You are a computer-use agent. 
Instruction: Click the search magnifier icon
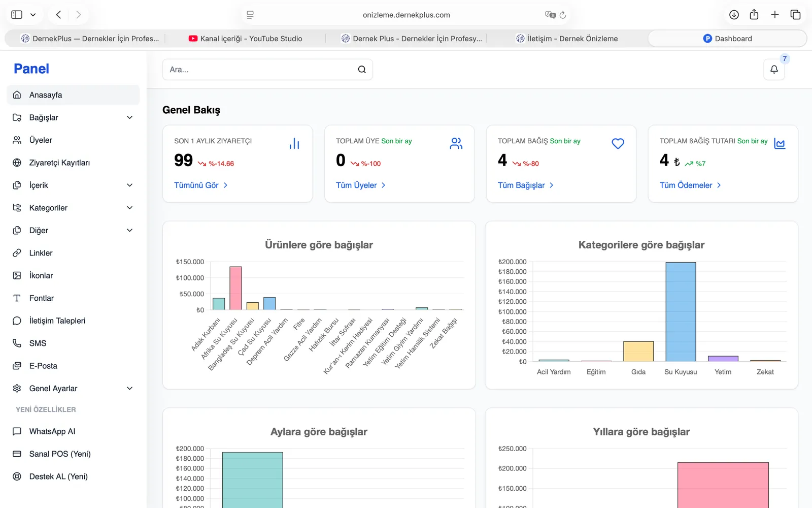tap(362, 70)
